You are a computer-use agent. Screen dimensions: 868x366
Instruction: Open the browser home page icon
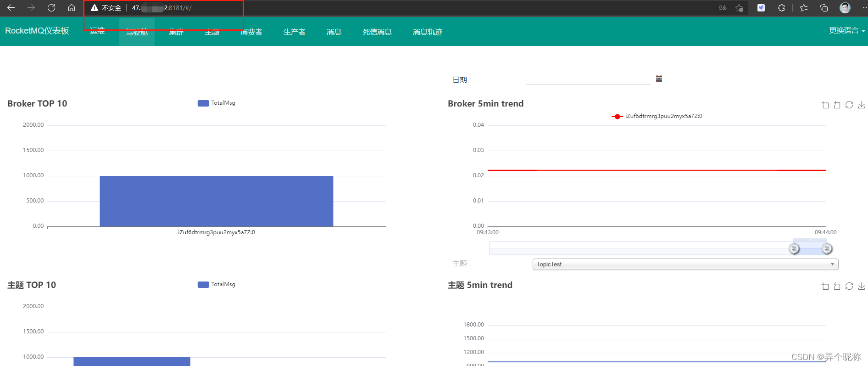coord(72,8)
